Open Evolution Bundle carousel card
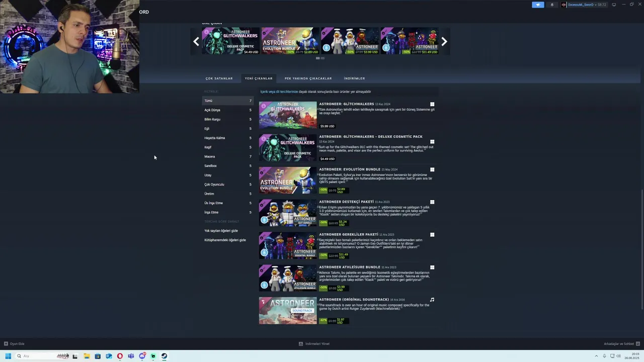This screenshot has width=644, height=362. pos(290,41)
